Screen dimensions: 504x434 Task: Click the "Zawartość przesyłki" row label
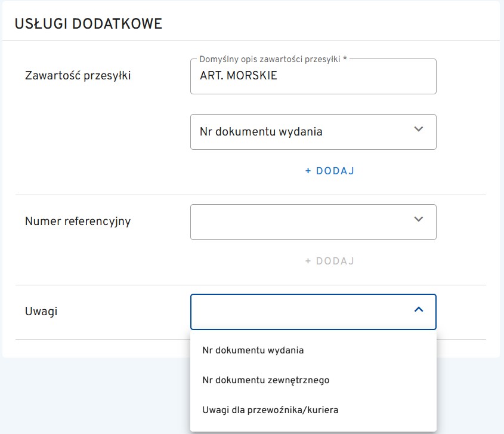click(78, 75)
